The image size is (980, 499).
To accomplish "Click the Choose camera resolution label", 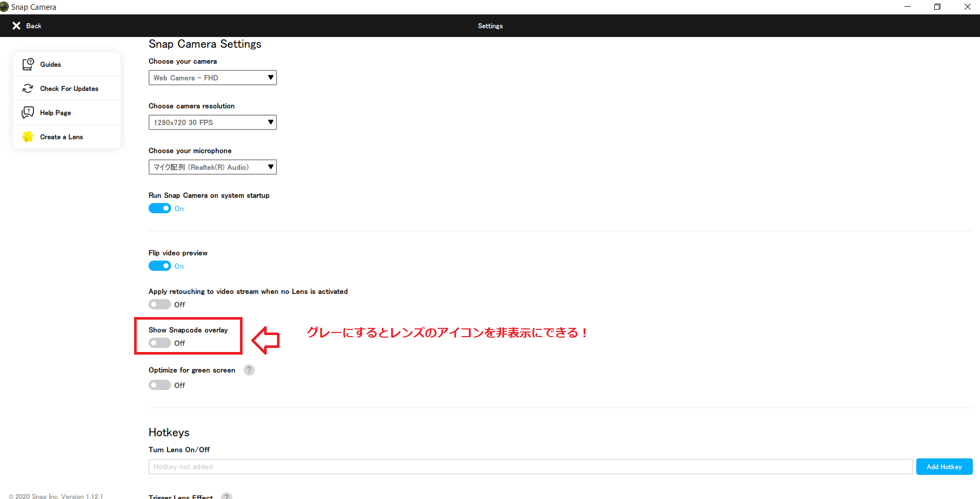I will (x=192, y=106).
